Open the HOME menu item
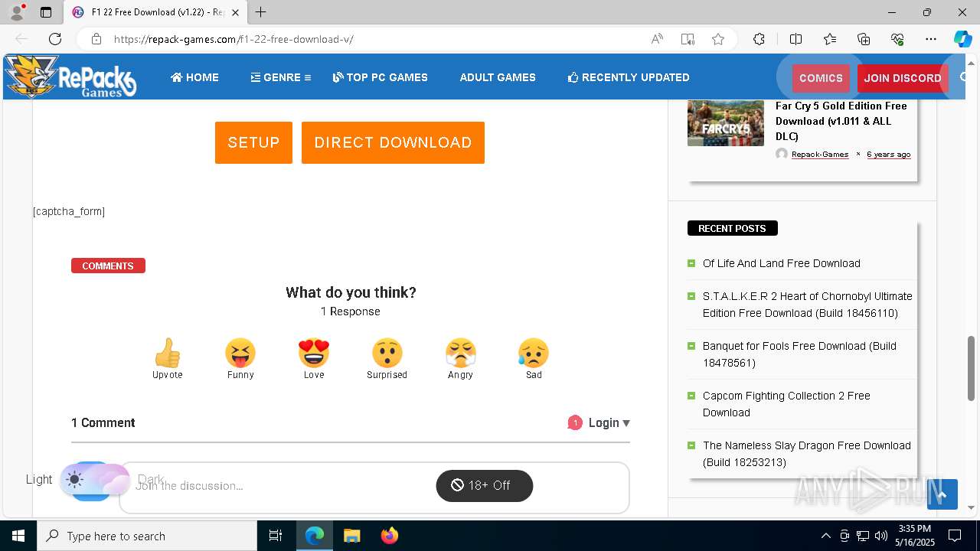The height and width of the screenshot is (551, 980). click(194, 77)
